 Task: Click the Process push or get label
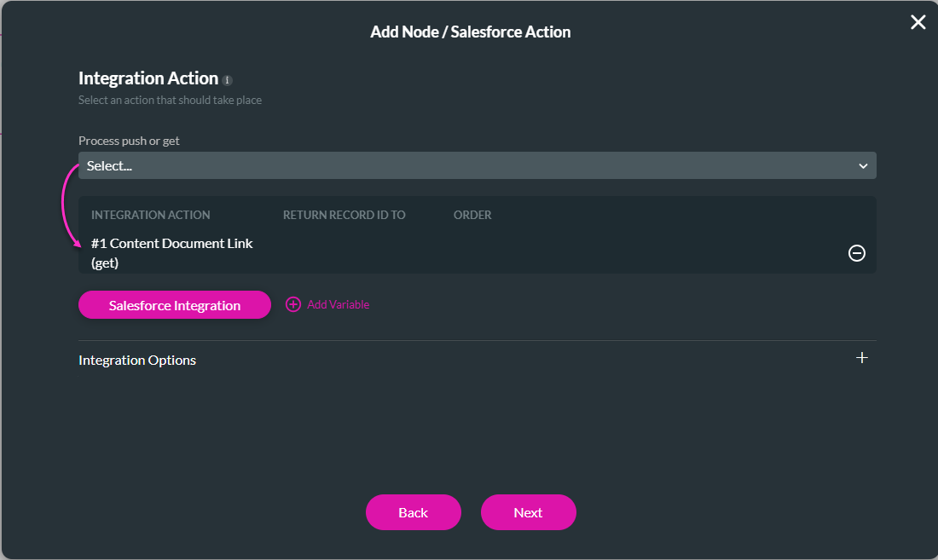129,141
